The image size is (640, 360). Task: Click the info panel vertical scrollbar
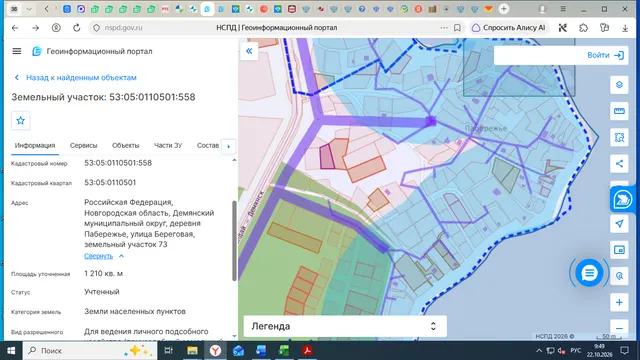point(234,241)
